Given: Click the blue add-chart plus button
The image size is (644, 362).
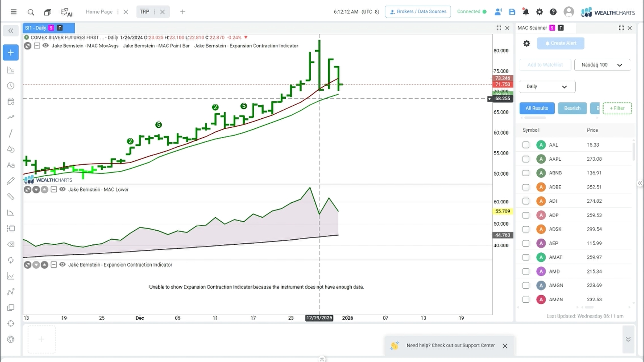Looking at the screenshot, I should point(11,53).
